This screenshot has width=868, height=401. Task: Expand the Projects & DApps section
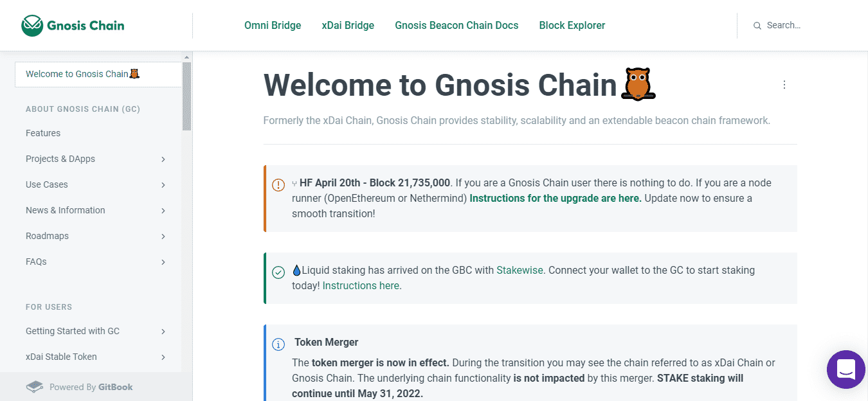[163, 159]
